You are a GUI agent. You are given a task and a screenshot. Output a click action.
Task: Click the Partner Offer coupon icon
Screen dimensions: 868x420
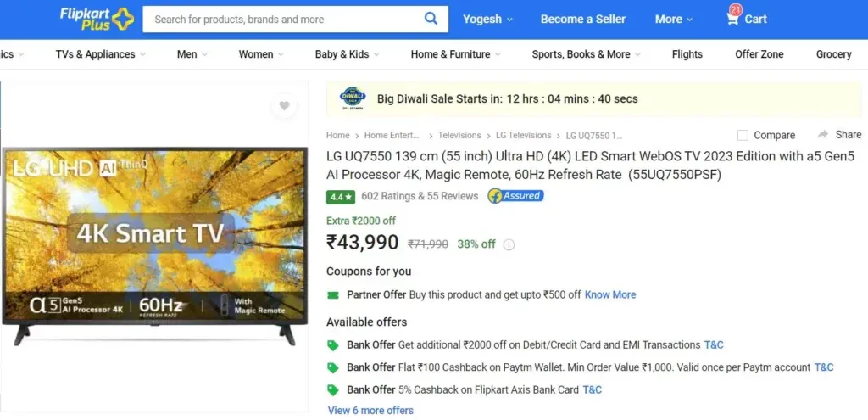(332, 294)
